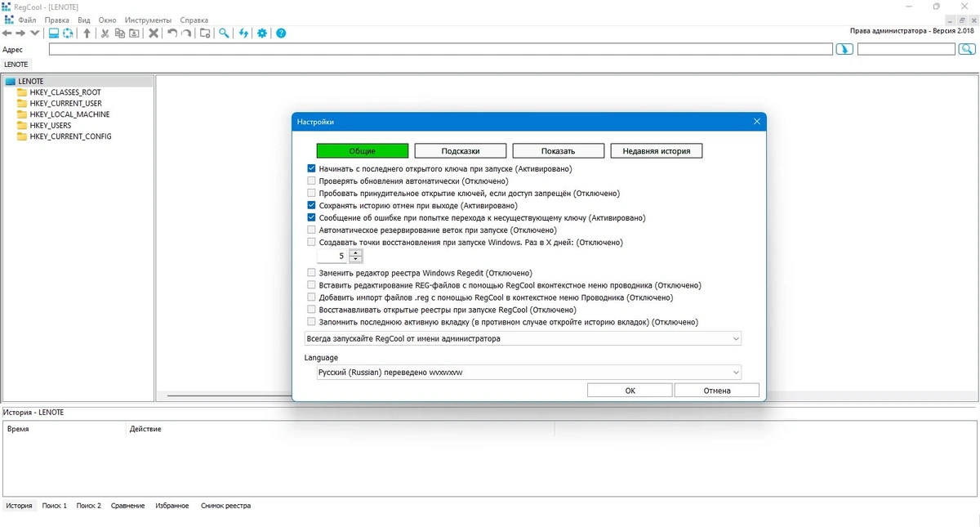Enable 'Заменить редактор реестра Windows Regedit' checkbox

click(x=311, y=273)
